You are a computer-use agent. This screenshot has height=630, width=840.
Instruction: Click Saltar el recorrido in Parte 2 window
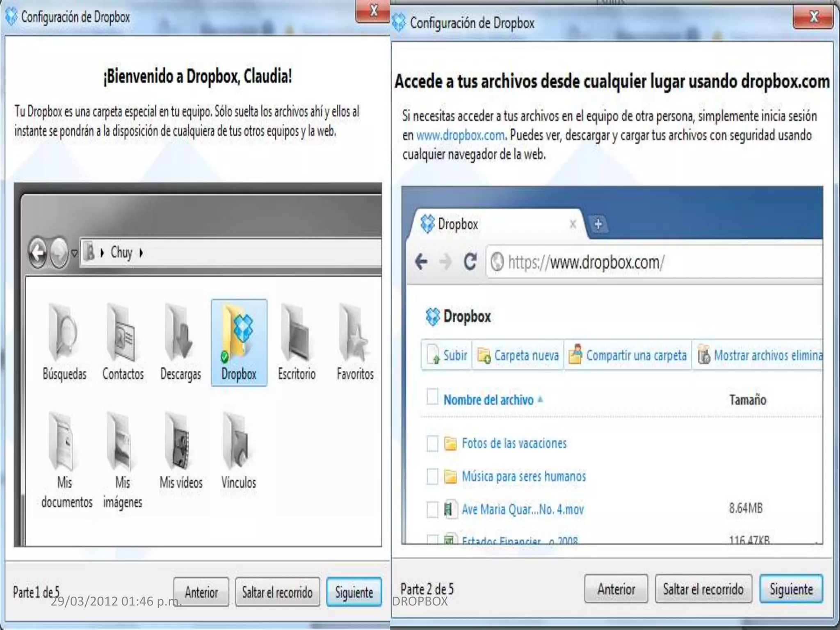703,589
